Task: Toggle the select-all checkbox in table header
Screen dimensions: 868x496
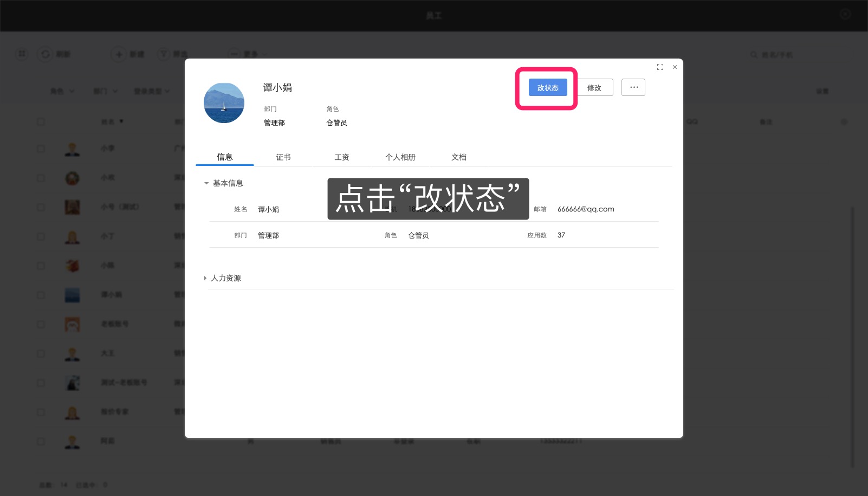Action: pos(41,122)
